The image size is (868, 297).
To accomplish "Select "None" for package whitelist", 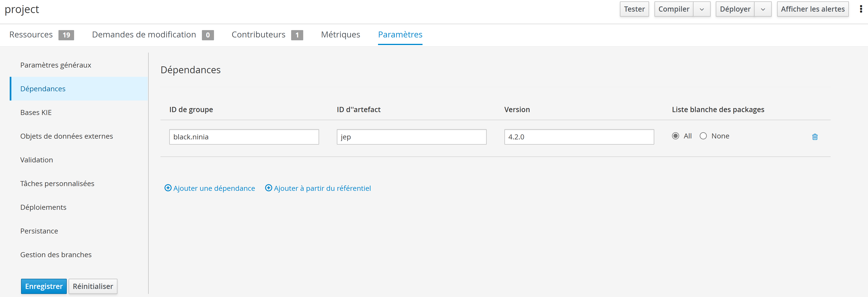I will click(x=703, y=136).
